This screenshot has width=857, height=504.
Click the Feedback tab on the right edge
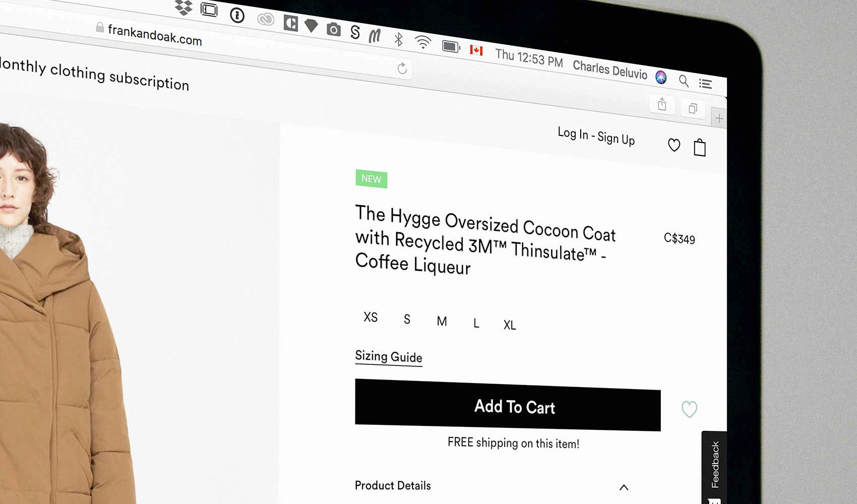[x=714, y=465]
